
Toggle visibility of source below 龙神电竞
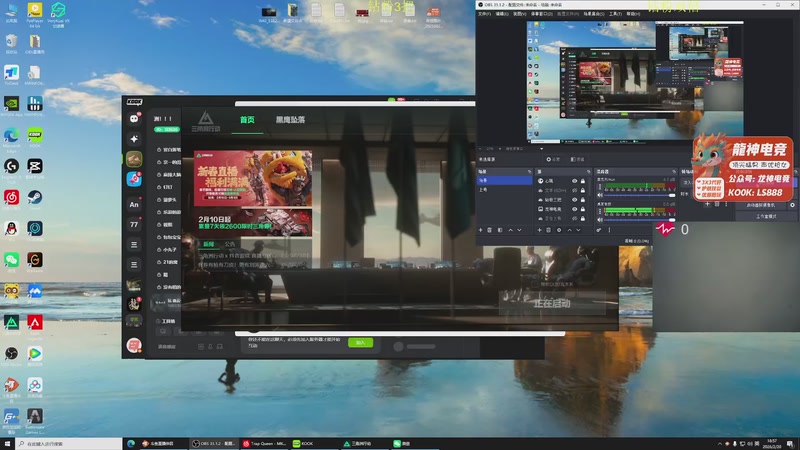[x=574, y=218]
